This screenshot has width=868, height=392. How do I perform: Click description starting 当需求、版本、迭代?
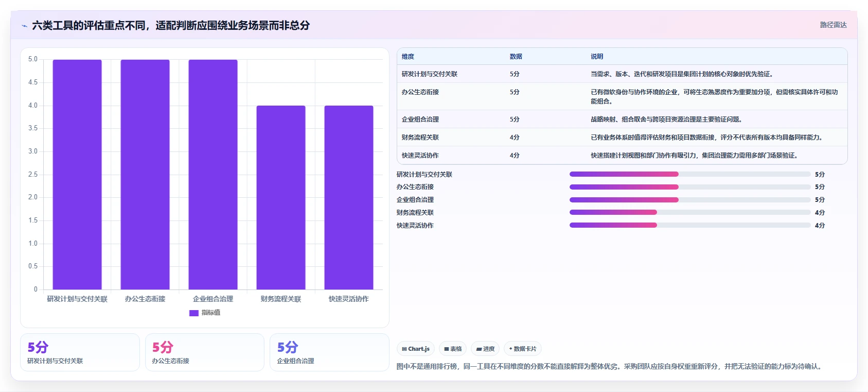pyautogui.click(x=682, y=74)
